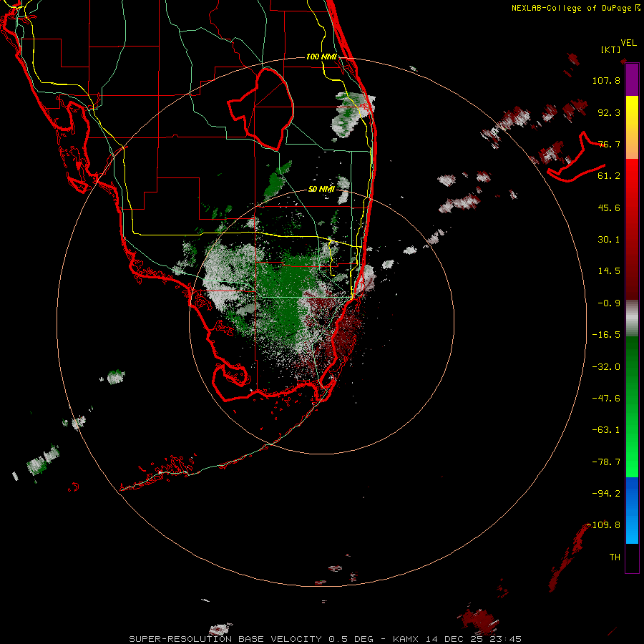Image resolution: width=644 pixels, height=644 pixels.
Task: Click the -0.9 legend value
Action: pyautogui.click(x=609, y=303)
